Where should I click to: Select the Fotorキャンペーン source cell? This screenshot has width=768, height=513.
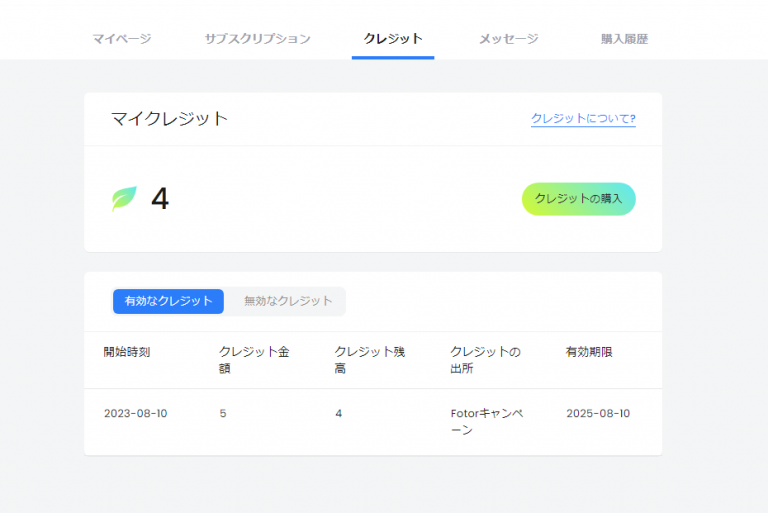(x=486, y=421)
